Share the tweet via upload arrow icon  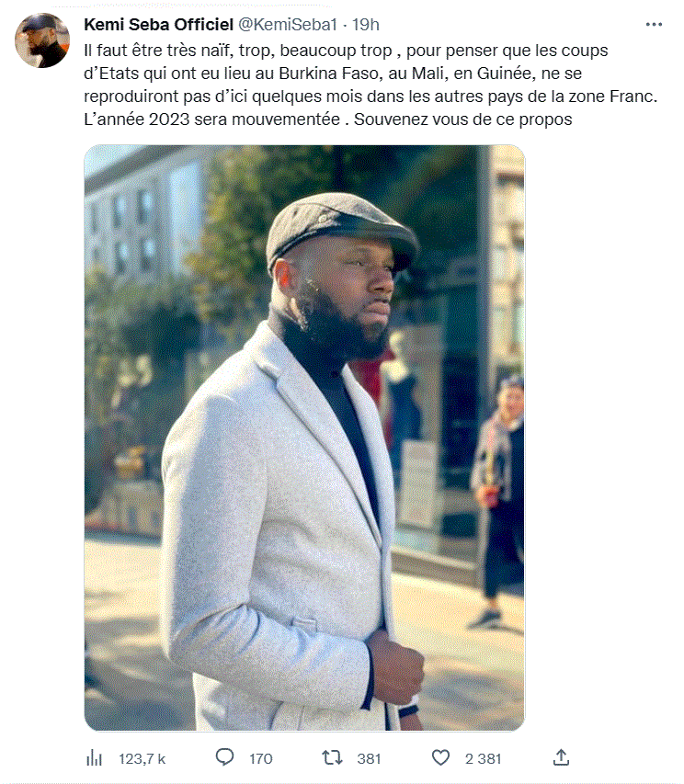(x=561, y=757)
